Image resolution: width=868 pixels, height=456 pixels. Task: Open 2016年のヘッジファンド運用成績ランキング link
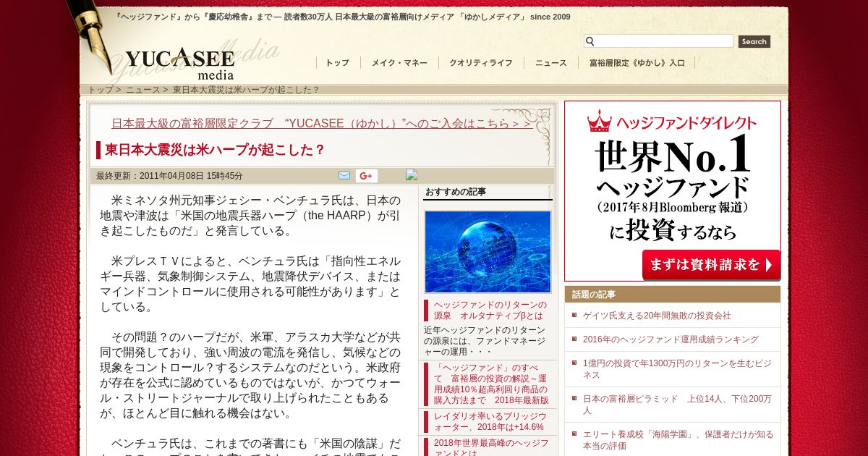671,339
